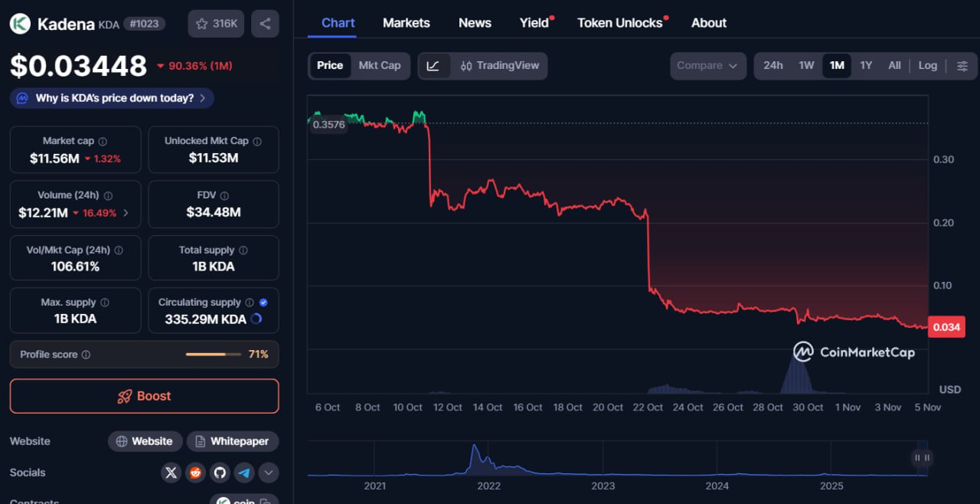Switch chart to Mkt Cap view
The height and width of the screenshot is (504, 980).
coord(380,66)
